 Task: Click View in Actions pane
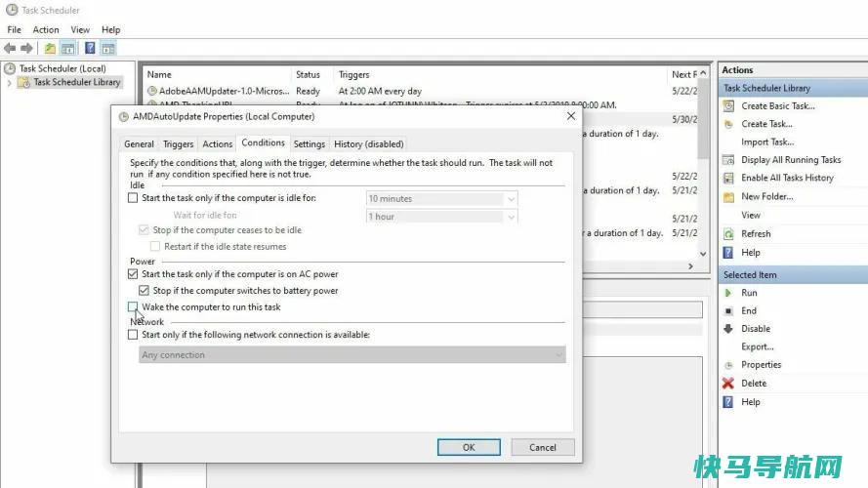[751, 216]
